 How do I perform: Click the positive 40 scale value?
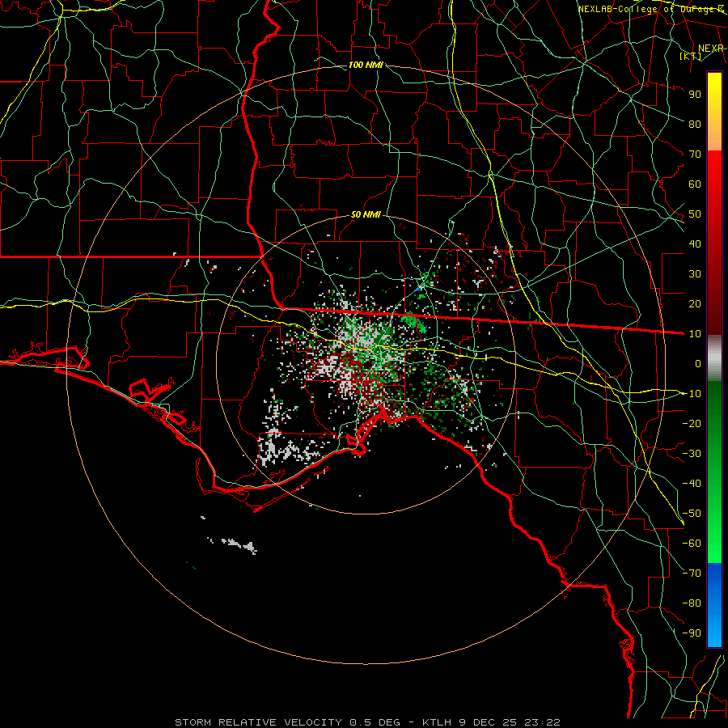point(695,243)
